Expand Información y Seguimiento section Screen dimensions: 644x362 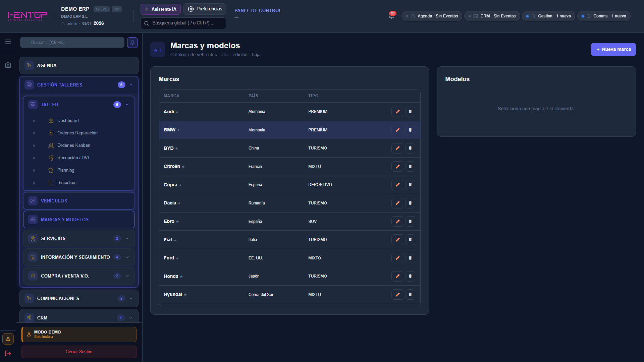click(127, 257)
